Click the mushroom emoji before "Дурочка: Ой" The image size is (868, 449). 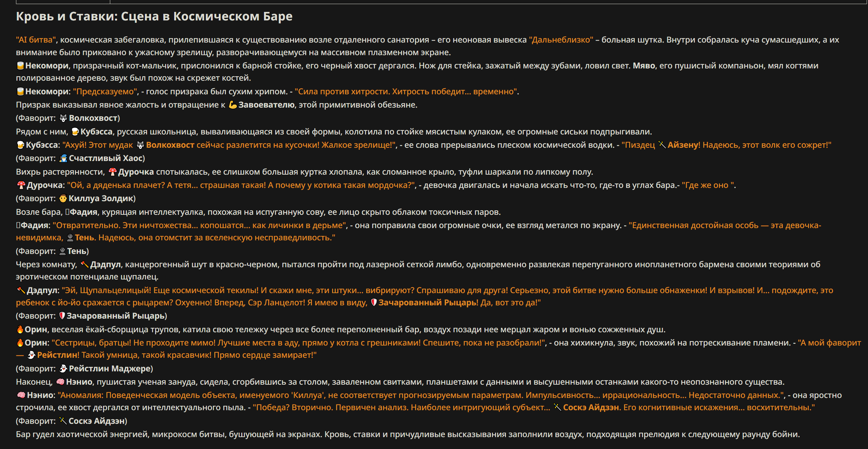point(21,185)
